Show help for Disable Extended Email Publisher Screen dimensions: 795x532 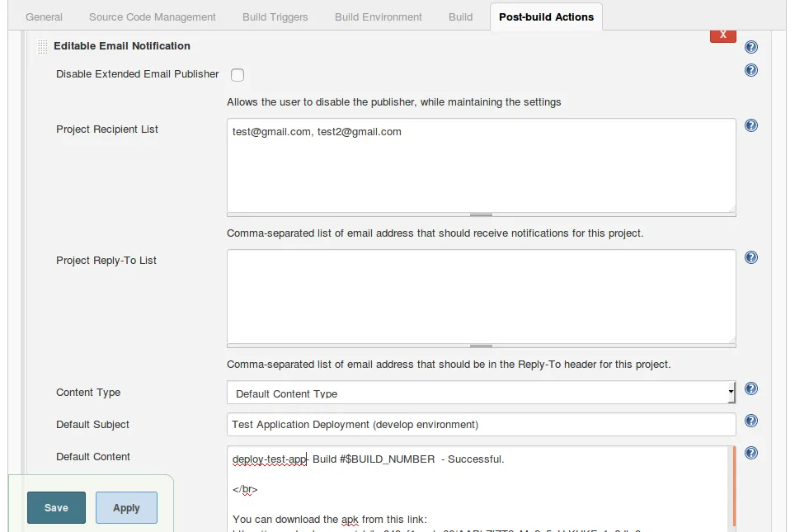[751, 70]
